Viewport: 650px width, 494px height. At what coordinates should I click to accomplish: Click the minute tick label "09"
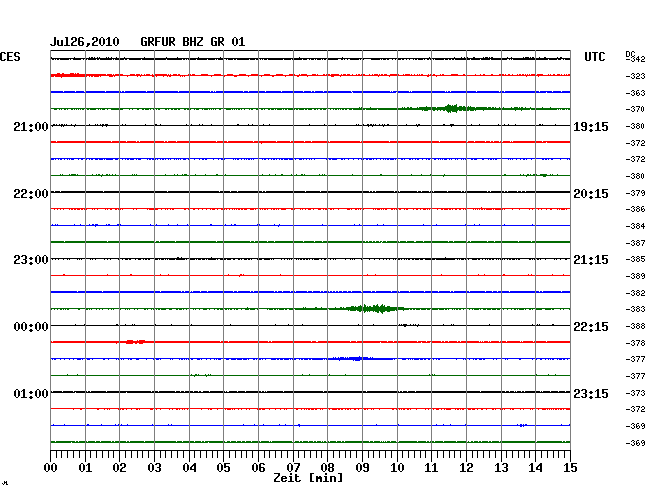[362, 467]
